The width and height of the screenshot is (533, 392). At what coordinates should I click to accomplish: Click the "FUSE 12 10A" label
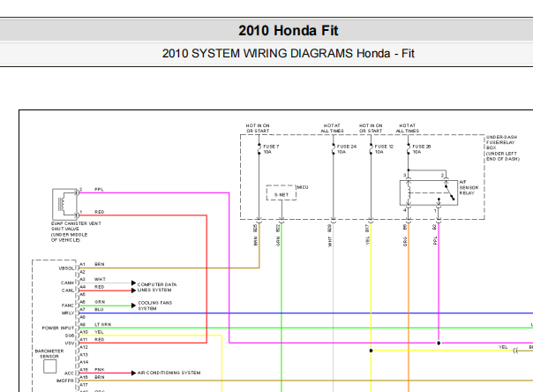click(x=384, y=149)
